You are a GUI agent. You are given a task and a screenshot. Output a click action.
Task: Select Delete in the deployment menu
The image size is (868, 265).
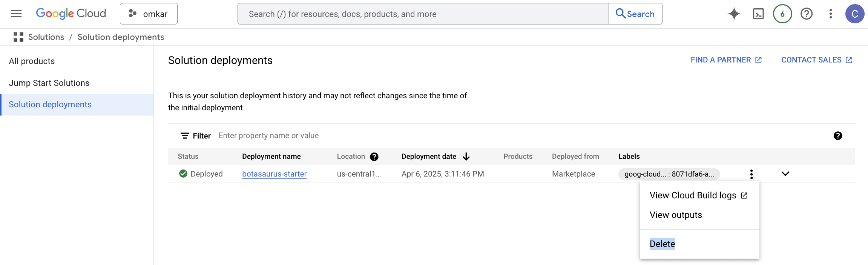pyautogui.click(x=662, y=244)
